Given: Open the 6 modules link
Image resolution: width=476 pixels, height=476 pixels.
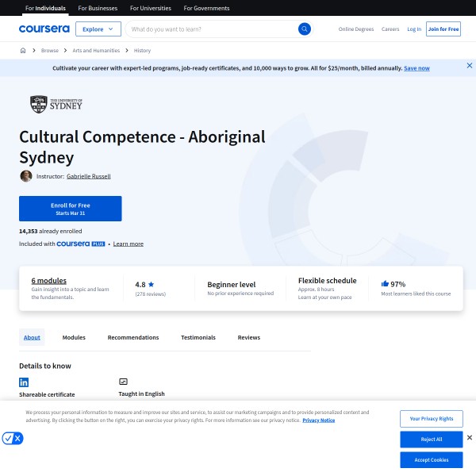Looking at the screenshot, I should [48, 280].
